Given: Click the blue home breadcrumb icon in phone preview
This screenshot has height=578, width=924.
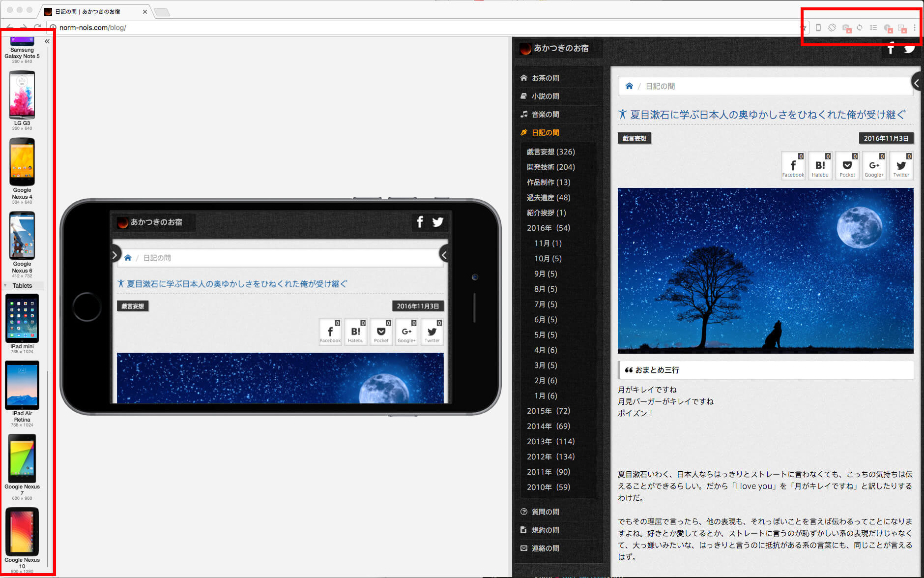Looking at the screenshot, I should [x=128, y=258].
